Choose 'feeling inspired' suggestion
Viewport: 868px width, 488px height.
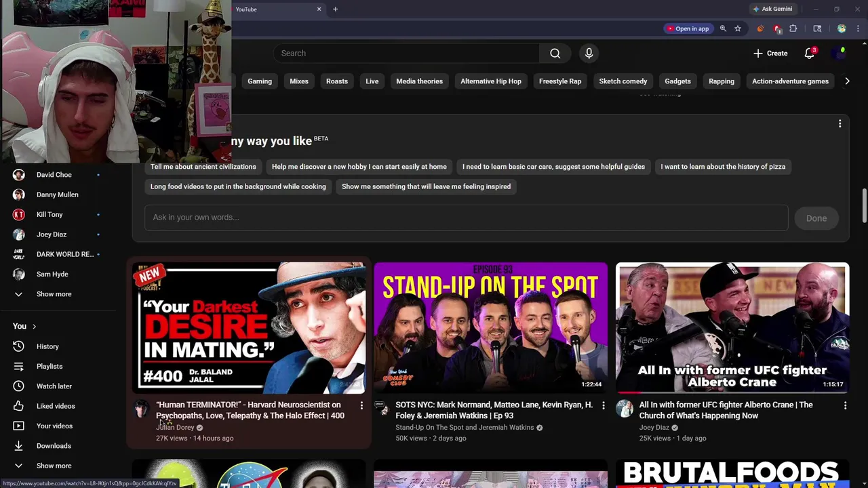tap(426, 186)
